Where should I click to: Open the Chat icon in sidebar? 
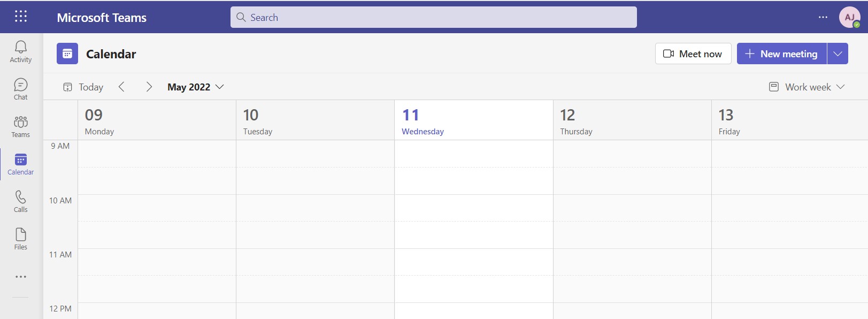[21, 89]
